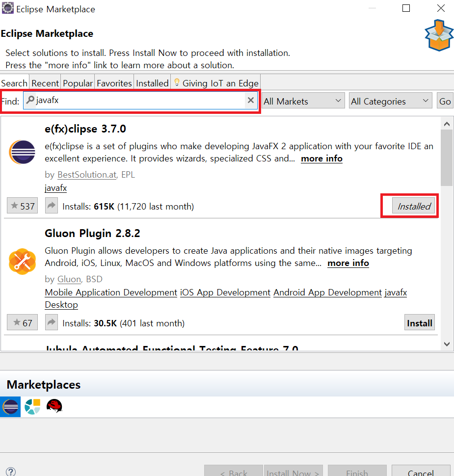Click the Gluon Plugin logo
Screen dimensions: 454x476
(x=22, y=262)
